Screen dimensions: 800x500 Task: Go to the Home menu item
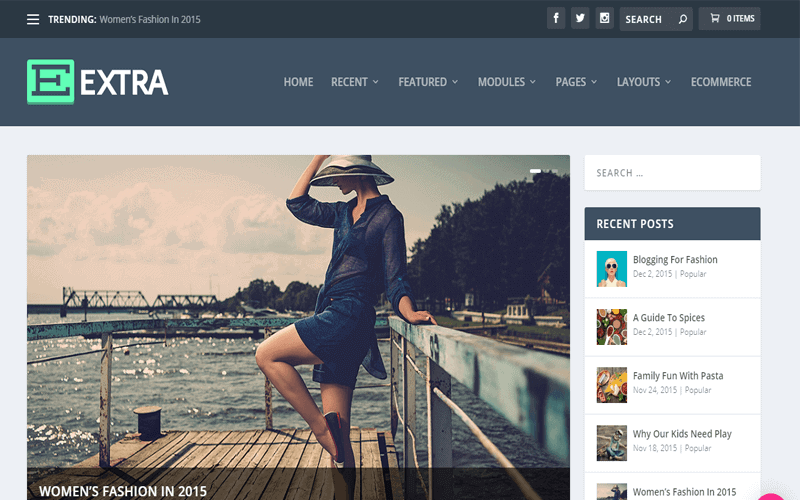(298, 82)
